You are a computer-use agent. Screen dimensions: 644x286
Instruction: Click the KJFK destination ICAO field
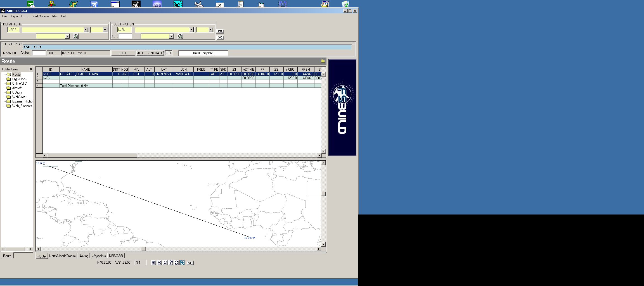[x=124, y=30]
